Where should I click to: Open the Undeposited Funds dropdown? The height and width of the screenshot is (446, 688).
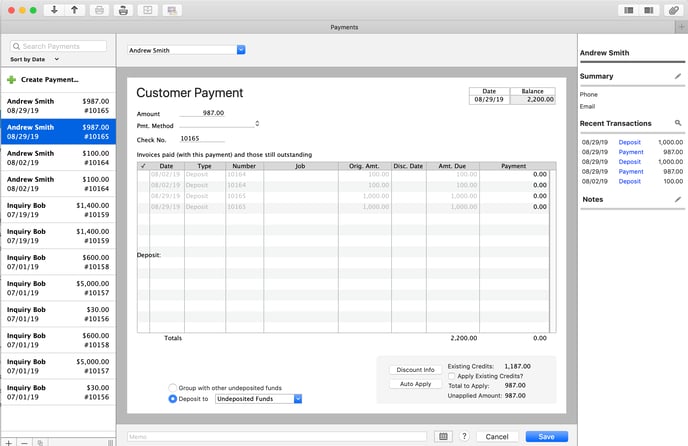(298, 399)
